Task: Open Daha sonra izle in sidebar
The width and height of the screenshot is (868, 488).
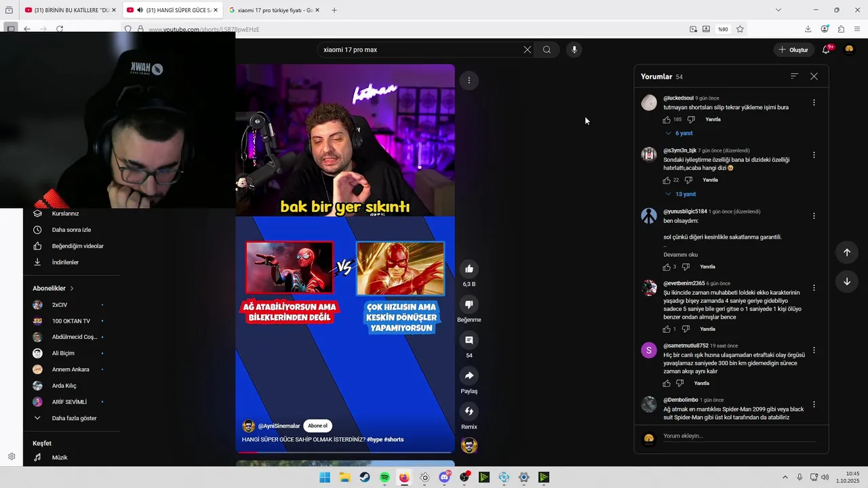Action: [71, 230]
